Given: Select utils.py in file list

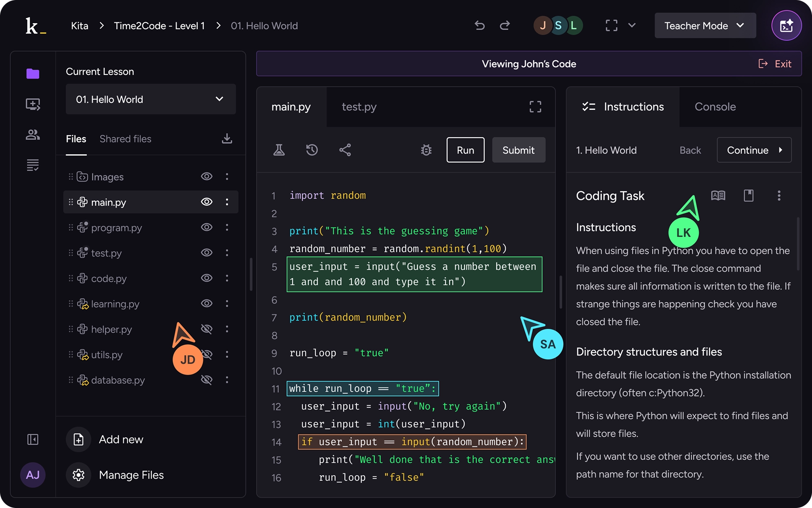Looking at the screenshot, I should click(x=107, y=355).
